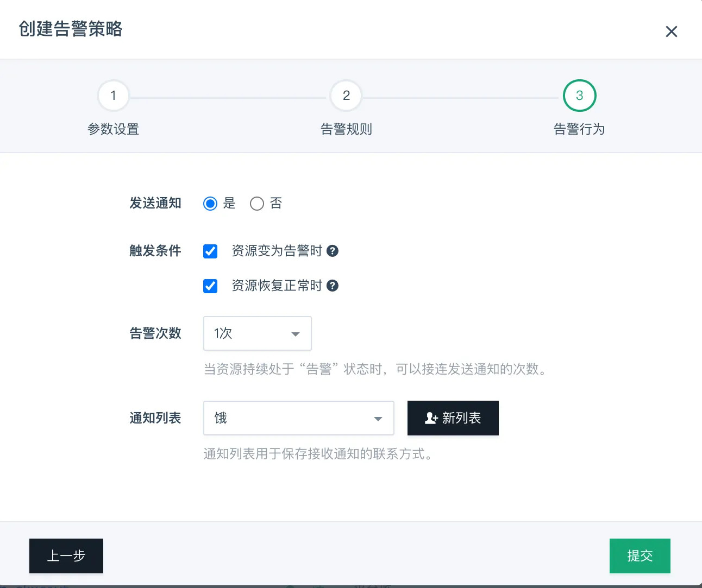Click the arrow of the 通知列表 selector
The image size is (702, 588).
(378, 419)
